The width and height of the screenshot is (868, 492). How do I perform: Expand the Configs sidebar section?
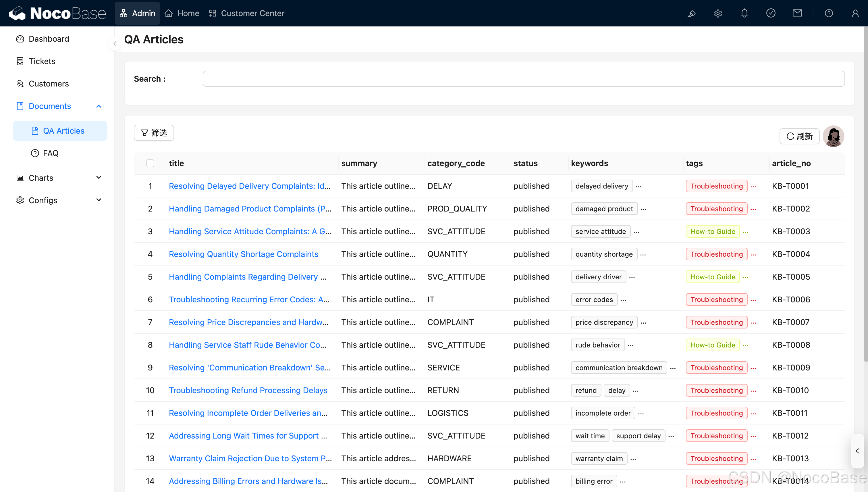coord(99,200)
